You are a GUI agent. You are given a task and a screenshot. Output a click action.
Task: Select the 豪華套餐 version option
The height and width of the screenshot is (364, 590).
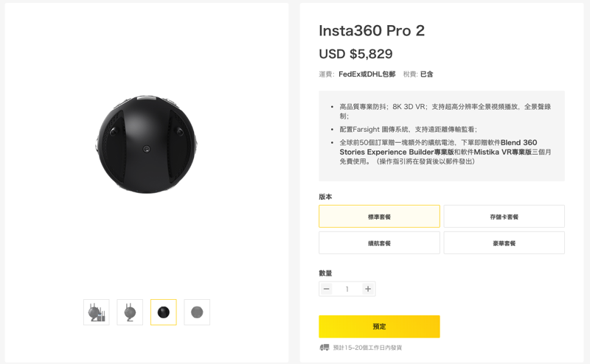(504, 243)
